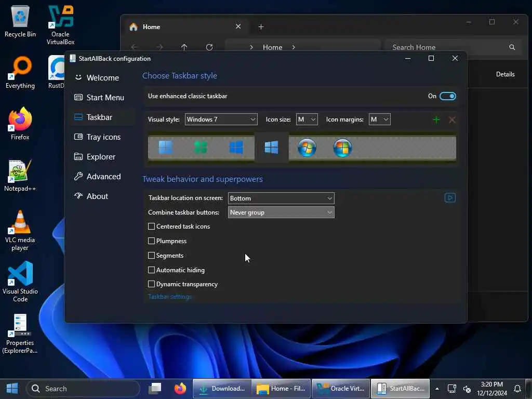Click Firefox icon in taskbar
532x399 pixels.
click(180, 389)
